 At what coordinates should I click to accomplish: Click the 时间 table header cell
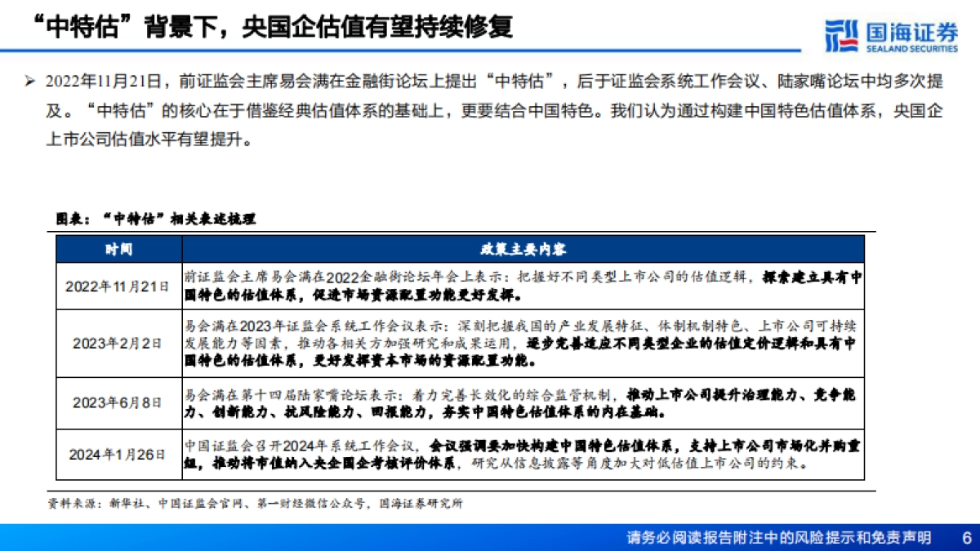[x=120, y=249]
